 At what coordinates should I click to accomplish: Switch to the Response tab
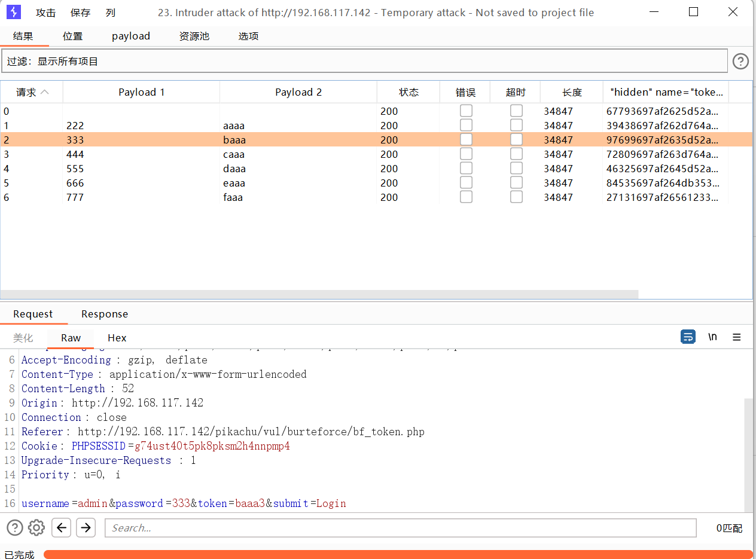click(x=105, y=314)
